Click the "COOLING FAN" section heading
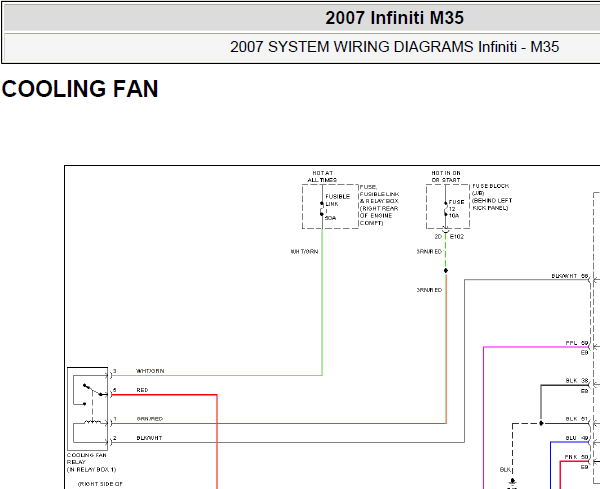Image resolution: width=600 pixels, height=489 pixels. point(80,89)
